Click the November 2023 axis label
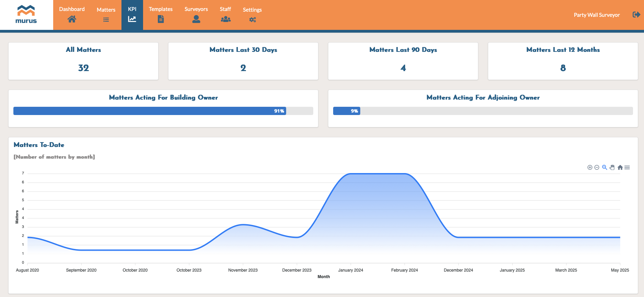The height and width of the screenshot is (297, 644). [x=243, y=270]
